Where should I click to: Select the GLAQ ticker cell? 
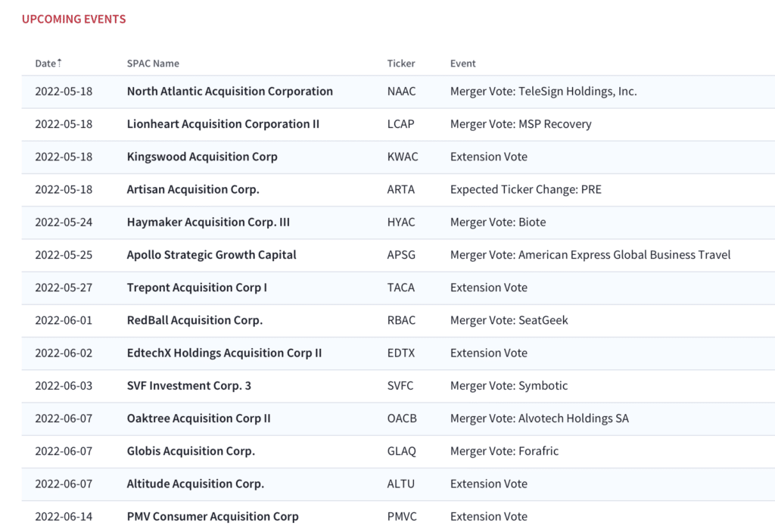(x=401, y=451)
